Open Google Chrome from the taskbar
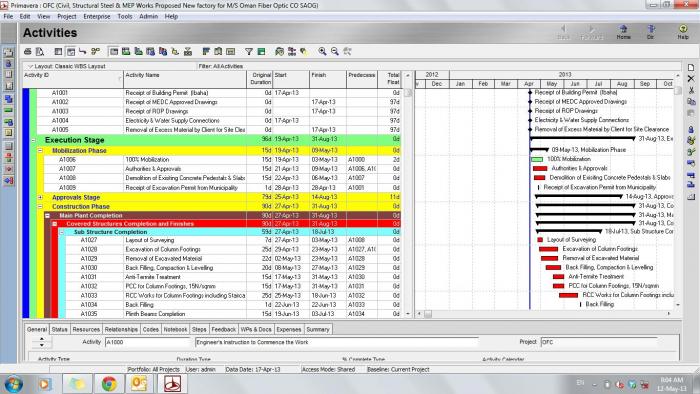The height and width of the screenshot is (394, 700). pos(109,384)
